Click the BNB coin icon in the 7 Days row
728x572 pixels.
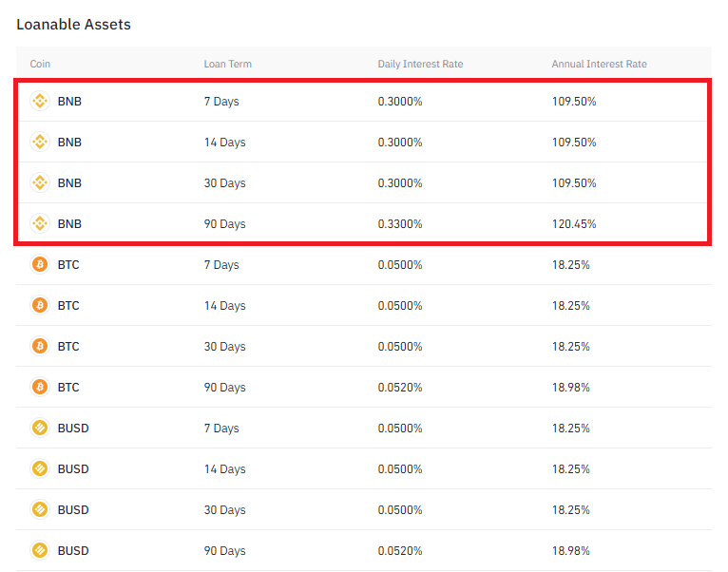(x=40, y=101)
